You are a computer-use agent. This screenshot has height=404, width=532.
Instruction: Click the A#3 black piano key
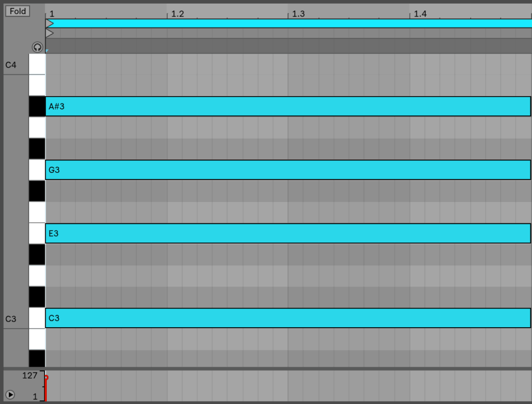pos(37,106)
